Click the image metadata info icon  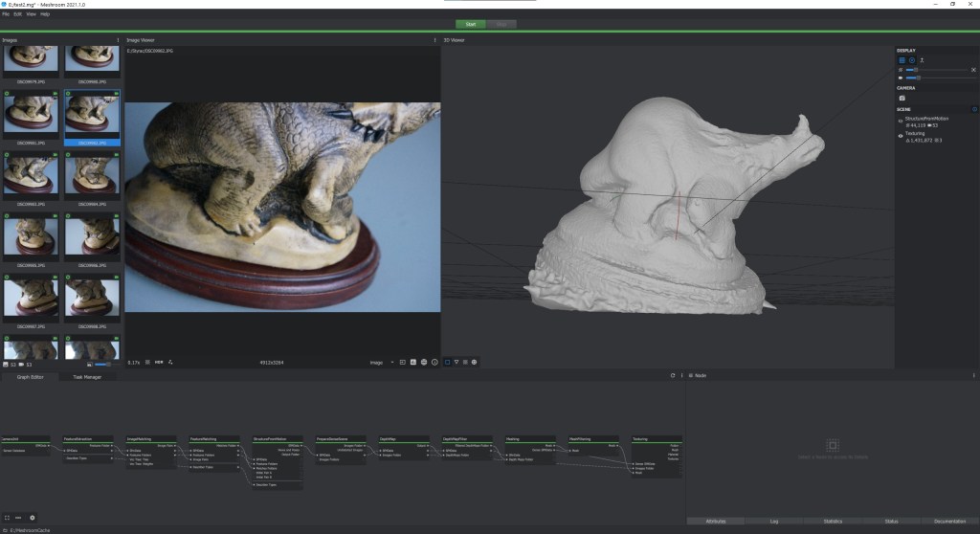coord(434,363)
